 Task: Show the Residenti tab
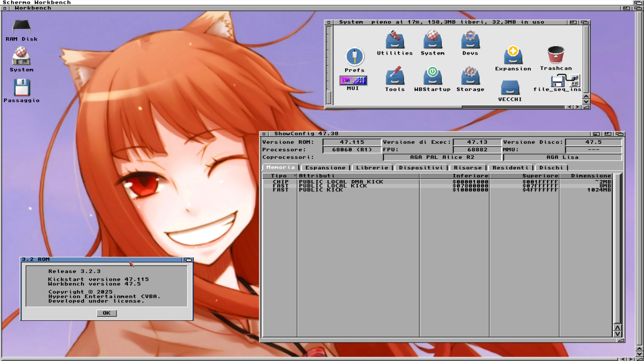point(511,167)
